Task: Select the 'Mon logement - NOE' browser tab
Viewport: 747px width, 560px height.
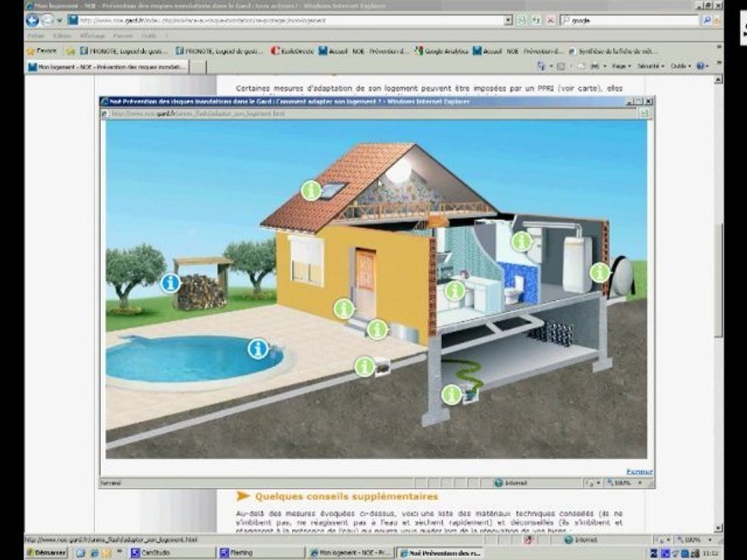Action: pos(107,67)
